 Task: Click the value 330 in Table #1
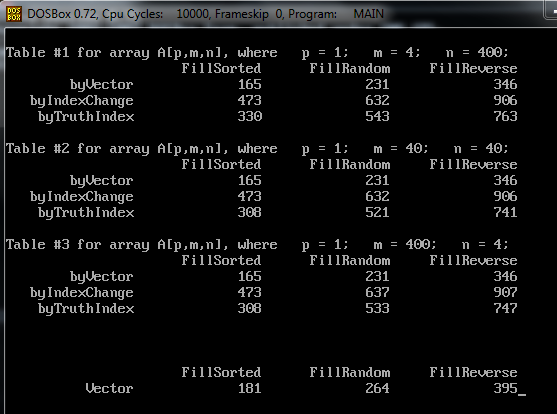point(250,116)
